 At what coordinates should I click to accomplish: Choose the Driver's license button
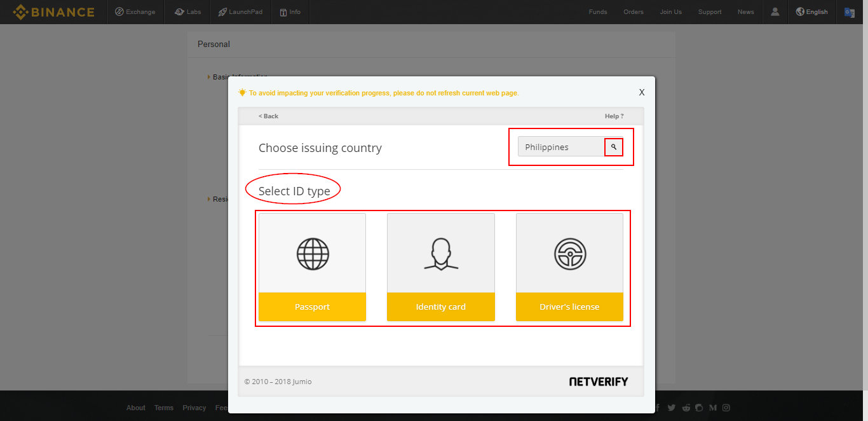tap(569, 307)
